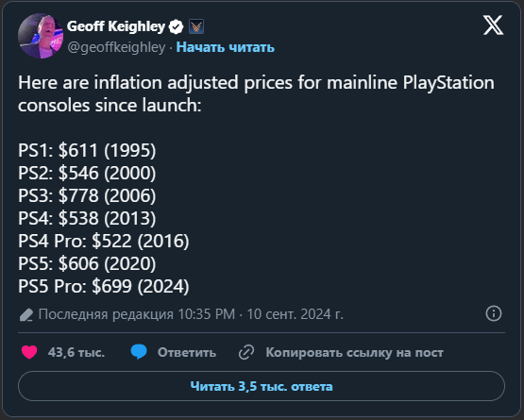Open Читать 3,5 тыс. ответа button
The image size is (524, 420).
click(262, 386)
